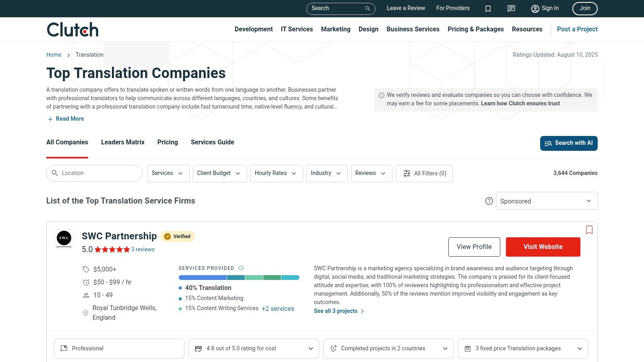
Task: Click the 3 reviews link
Action: tap(143, 250)
